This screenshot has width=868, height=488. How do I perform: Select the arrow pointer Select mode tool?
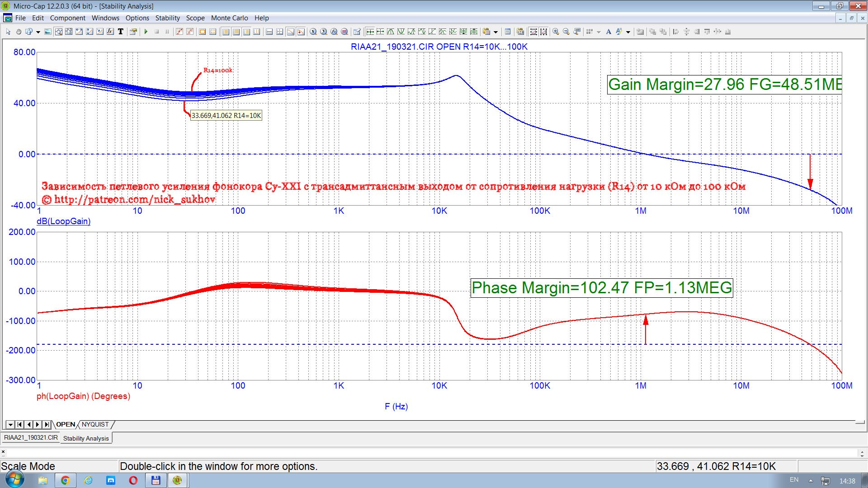pyautogui.click(x=8, y=32)
